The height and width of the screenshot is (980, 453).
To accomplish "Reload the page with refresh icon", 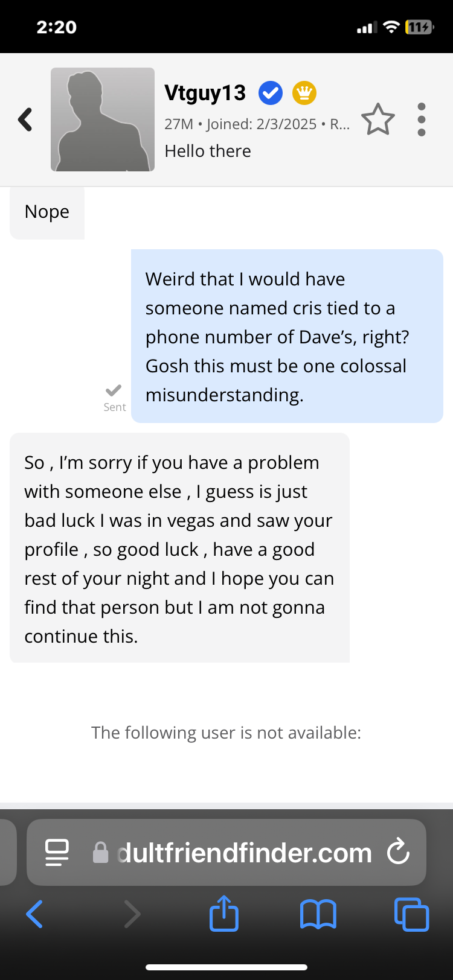I will pyautogui.click(x=399, y=852).
